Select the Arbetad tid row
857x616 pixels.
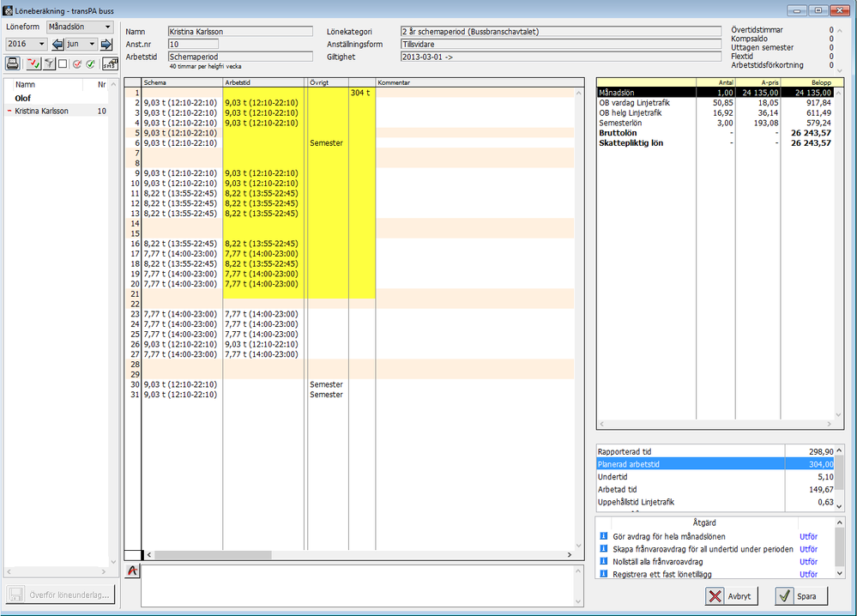tap(715, 489)
